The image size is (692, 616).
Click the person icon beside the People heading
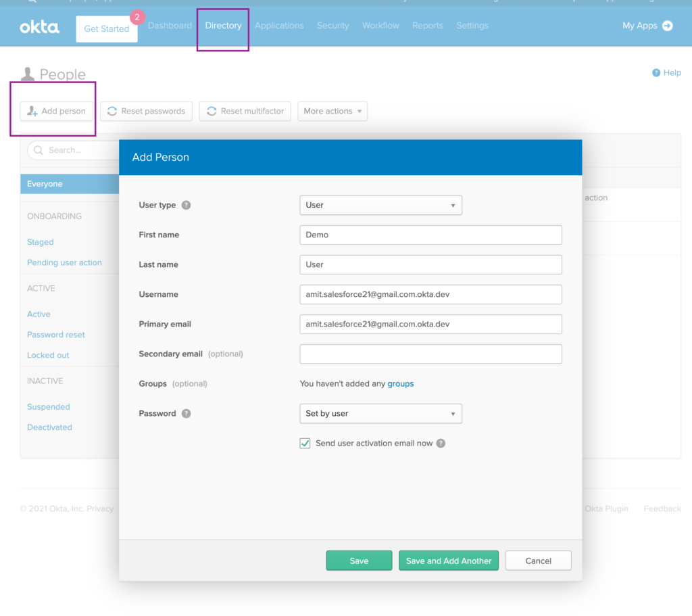(27, 72)
